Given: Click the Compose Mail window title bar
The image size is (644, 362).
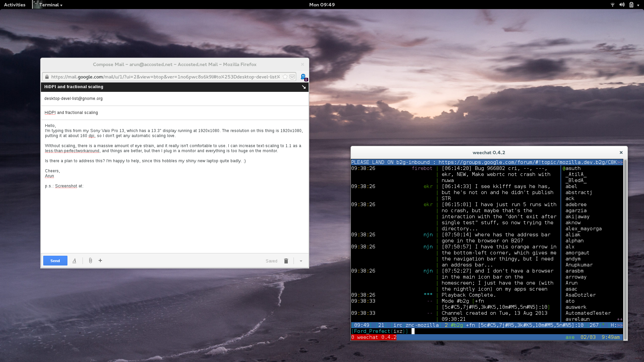Looking at the screenshot, I should [174, 64].
